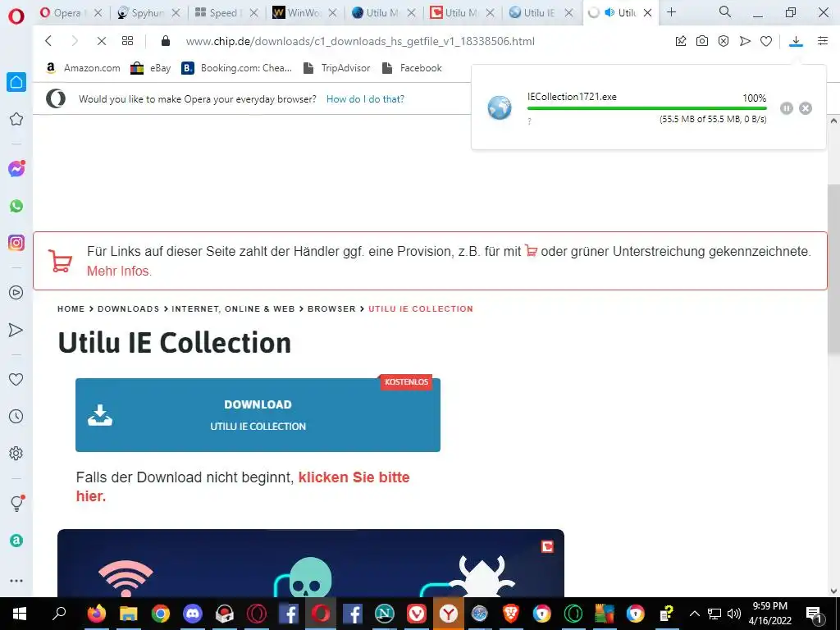Show hidden system tray icons
Screen dimensions: 840x630
point(694,614)
